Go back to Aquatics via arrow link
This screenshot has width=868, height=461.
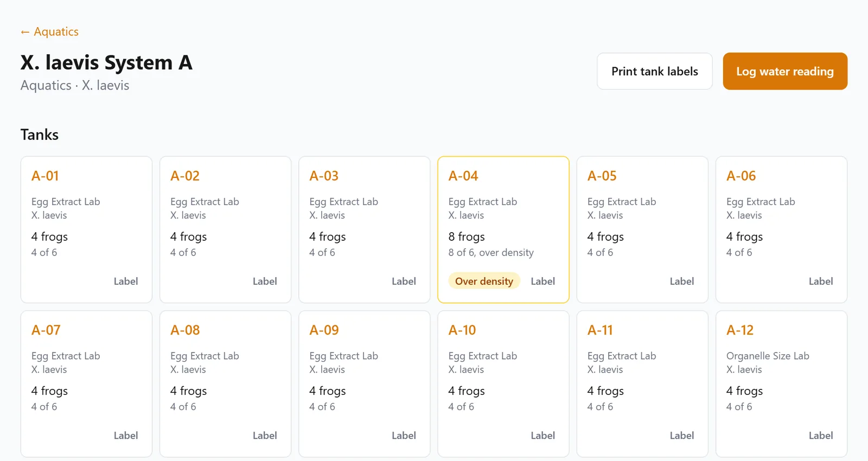point(49,31)
